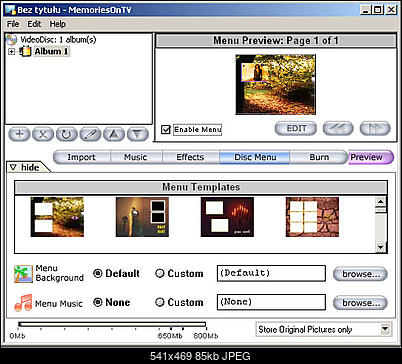
Task: Click template list scrollbar down arrow
Action: tap(380, 247)
